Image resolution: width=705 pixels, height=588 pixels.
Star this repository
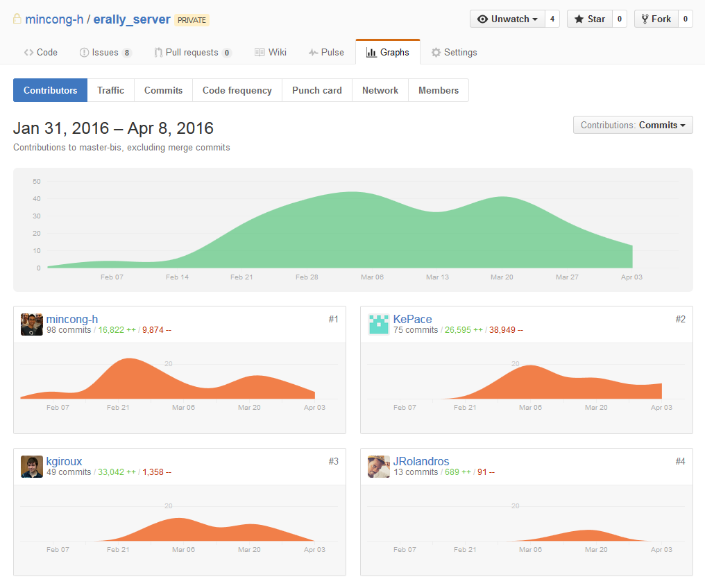(589, 19)
